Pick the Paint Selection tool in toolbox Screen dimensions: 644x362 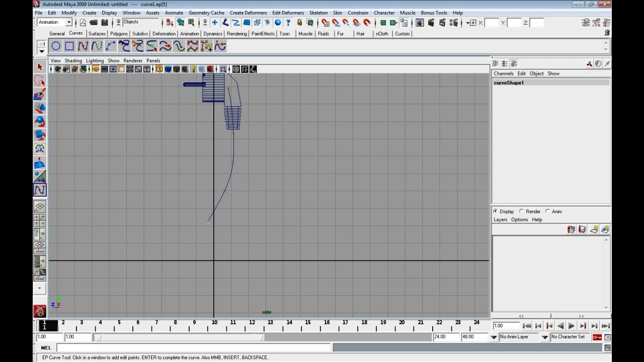pos(40,94)
